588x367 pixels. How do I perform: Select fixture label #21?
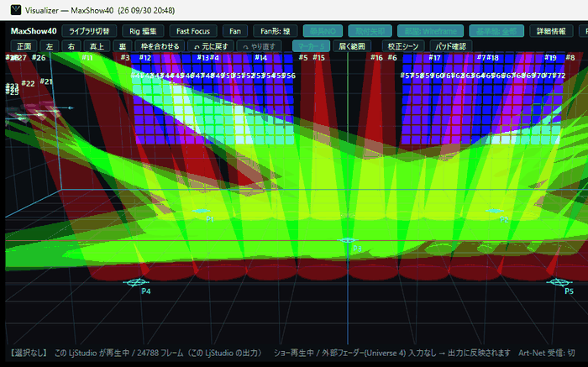[46, 81]
